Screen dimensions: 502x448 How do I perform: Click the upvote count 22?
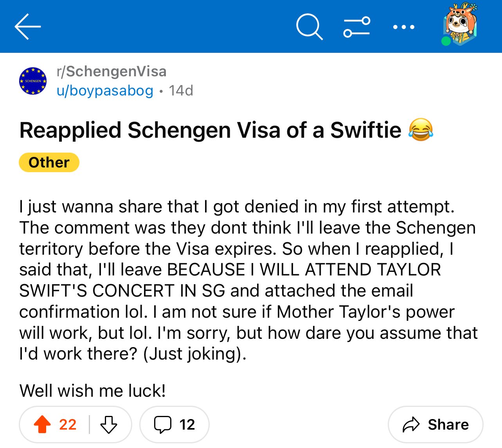(68, 425)
